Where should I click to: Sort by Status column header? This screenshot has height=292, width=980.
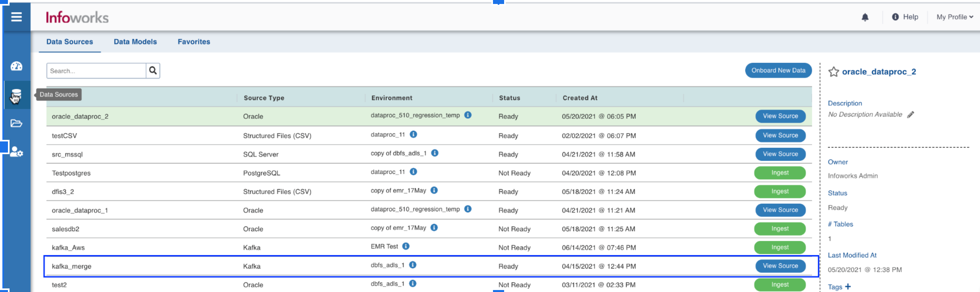509,98
